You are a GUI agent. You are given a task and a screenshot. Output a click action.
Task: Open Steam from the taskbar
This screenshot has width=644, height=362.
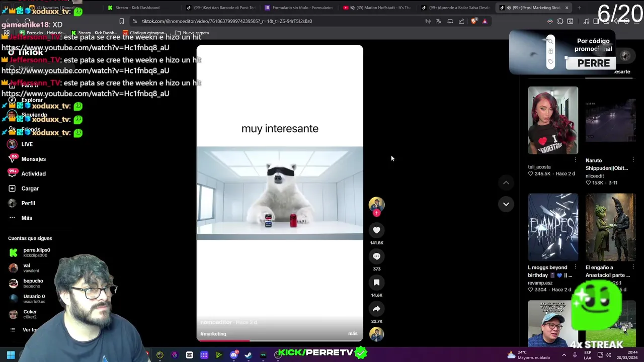point(248,355)
